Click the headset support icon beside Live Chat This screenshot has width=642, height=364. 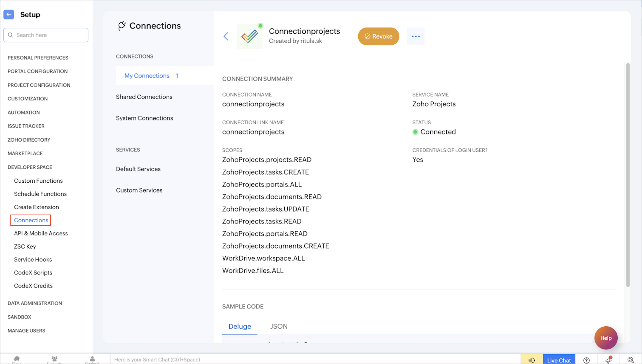click(532, 360)
